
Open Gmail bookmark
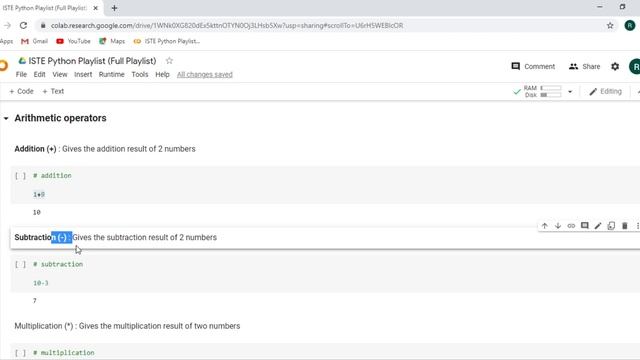tap(34, 41)
